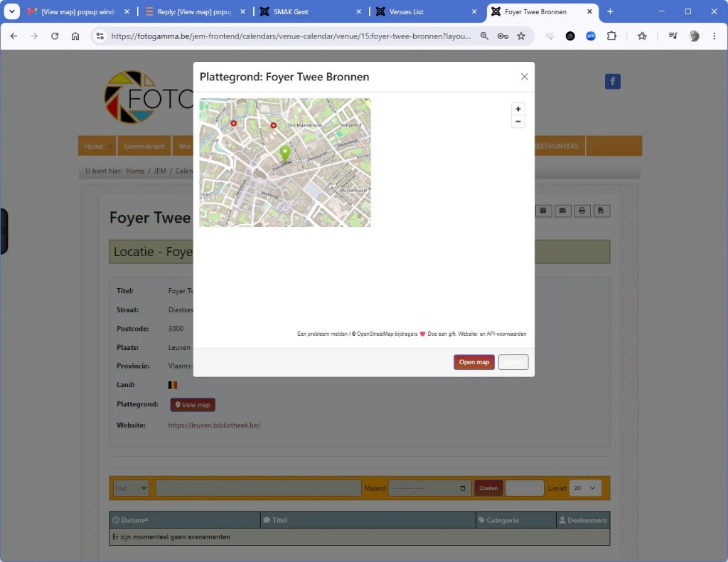This screenshot has width=728, height=562.
Task: Switch to the SMAK Gent tab
Action: coord(291,11)
